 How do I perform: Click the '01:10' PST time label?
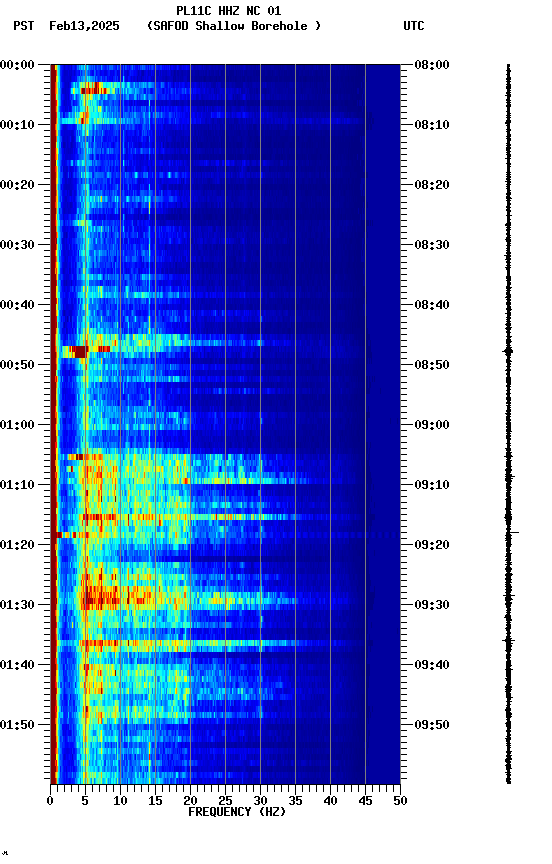point(17,485)
